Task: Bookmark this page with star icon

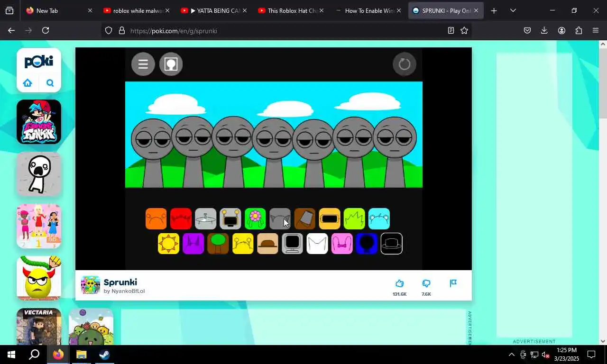Action: click(x=464, y=30)
